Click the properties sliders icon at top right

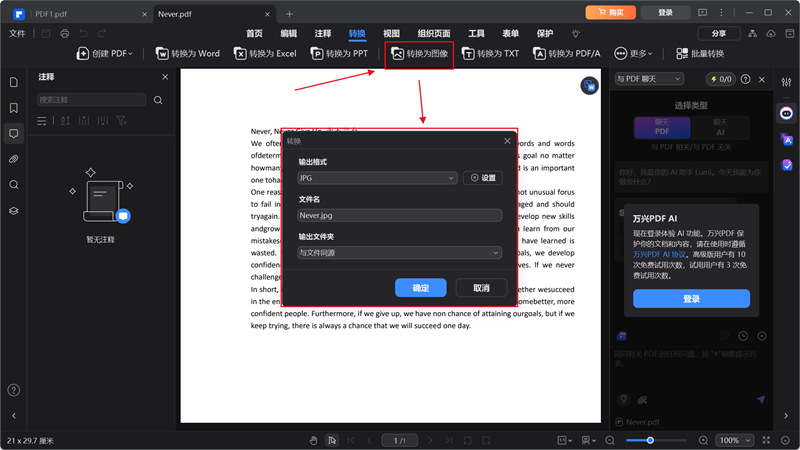click(x=786, y=82)
